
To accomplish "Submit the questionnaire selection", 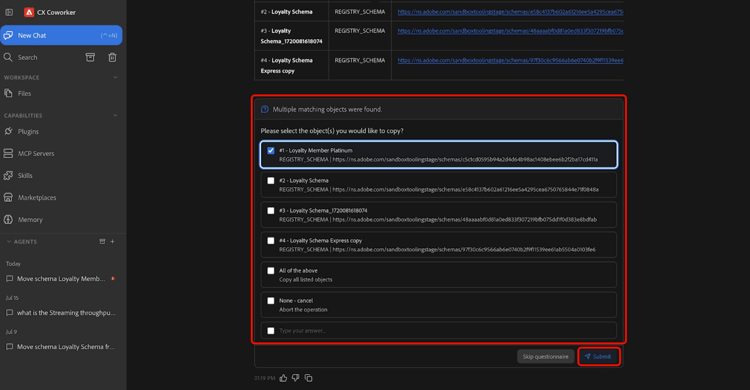I will click(598, 357).
